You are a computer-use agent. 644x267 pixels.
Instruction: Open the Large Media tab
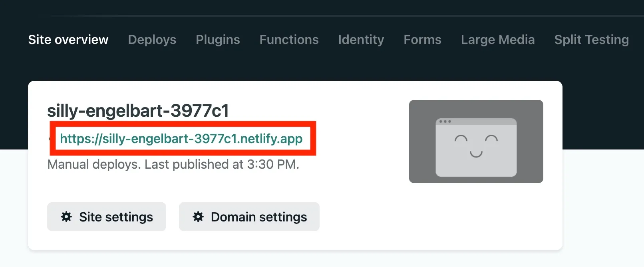498,40
